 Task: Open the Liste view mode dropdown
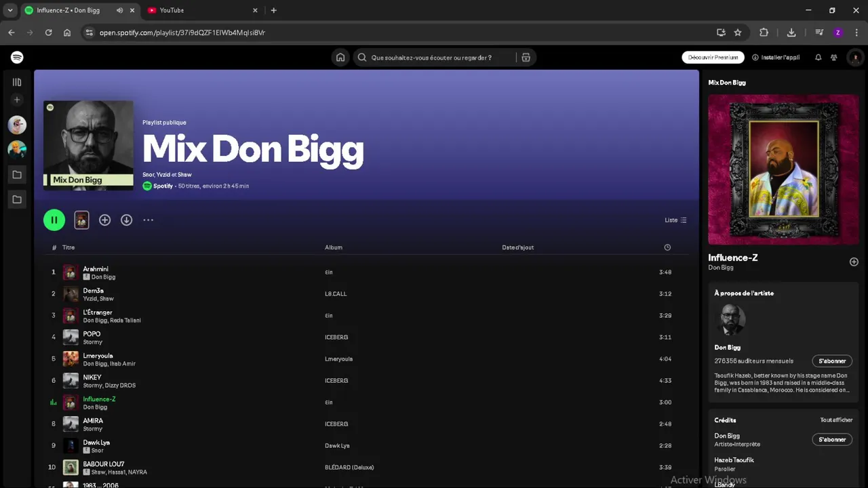pyautogui.click(x=675, y=220)
